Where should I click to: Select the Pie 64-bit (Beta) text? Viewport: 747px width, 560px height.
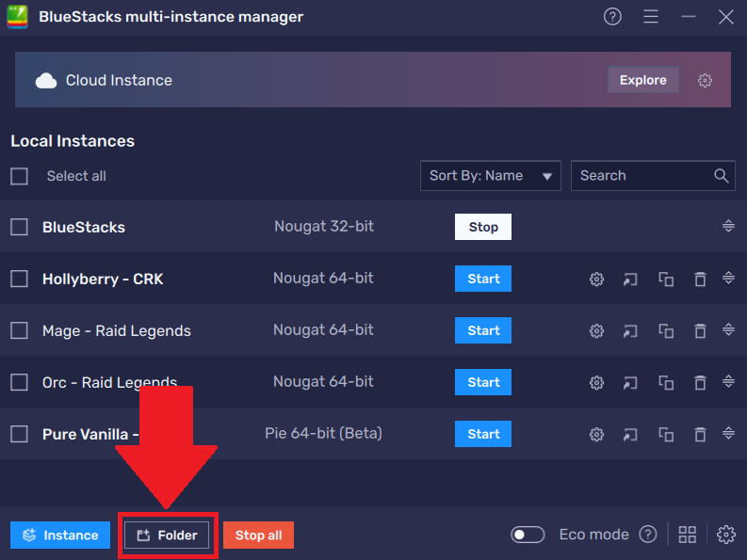coord(323,433)
